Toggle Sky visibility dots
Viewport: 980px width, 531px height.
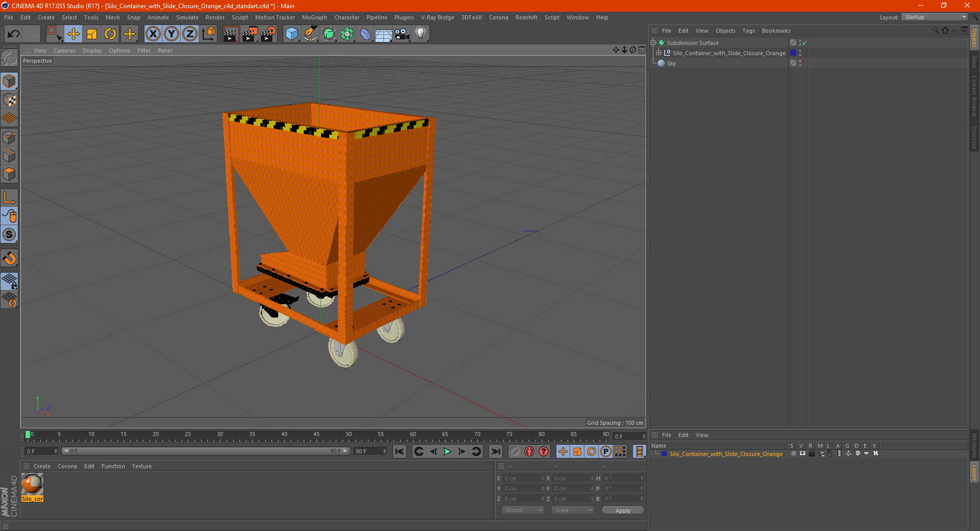[x=800, y=63]
